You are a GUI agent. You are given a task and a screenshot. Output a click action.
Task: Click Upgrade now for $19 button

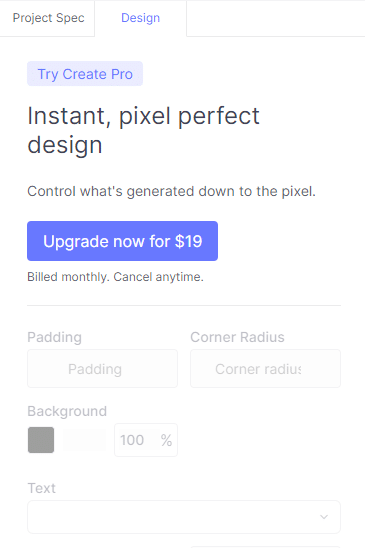click(x=122, y=241)
